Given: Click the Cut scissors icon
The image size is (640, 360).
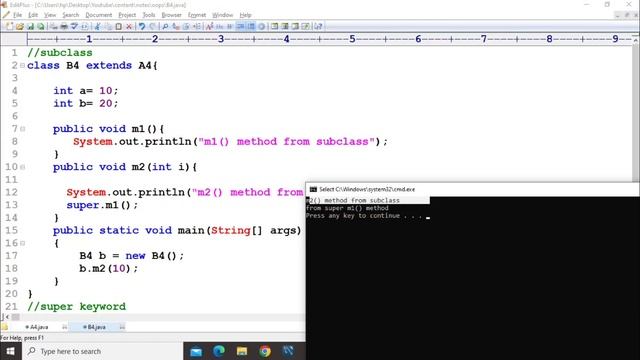Looking at the screenshot, I should 98,27.
